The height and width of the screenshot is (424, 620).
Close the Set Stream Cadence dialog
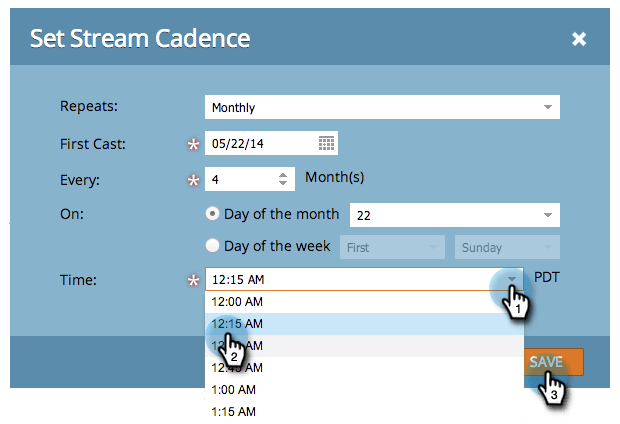578,39
